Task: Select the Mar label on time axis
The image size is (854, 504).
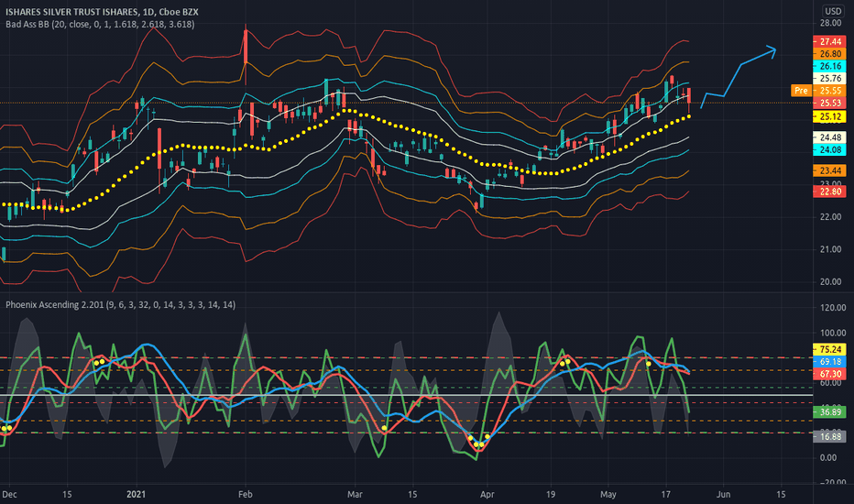Action: [x=355, y=495]
